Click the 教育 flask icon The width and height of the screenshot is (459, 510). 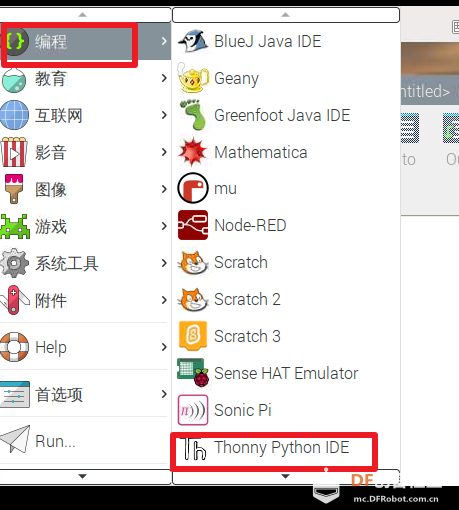[x=14, y=80]
